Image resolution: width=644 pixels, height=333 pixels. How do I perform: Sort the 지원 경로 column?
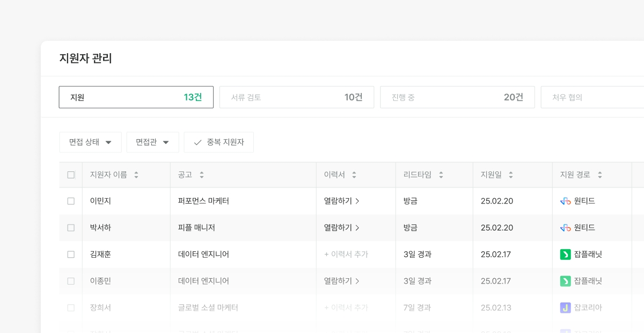click(x=600, y=175)
